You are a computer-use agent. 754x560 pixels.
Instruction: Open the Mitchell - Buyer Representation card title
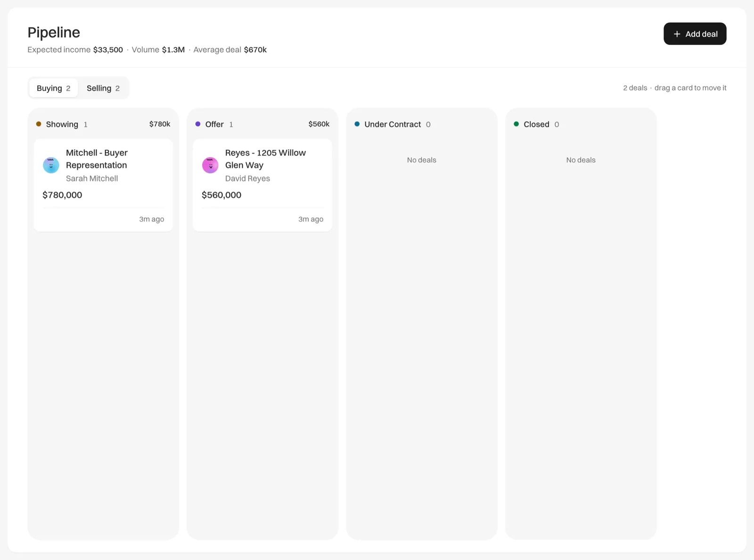click(97, 159)
